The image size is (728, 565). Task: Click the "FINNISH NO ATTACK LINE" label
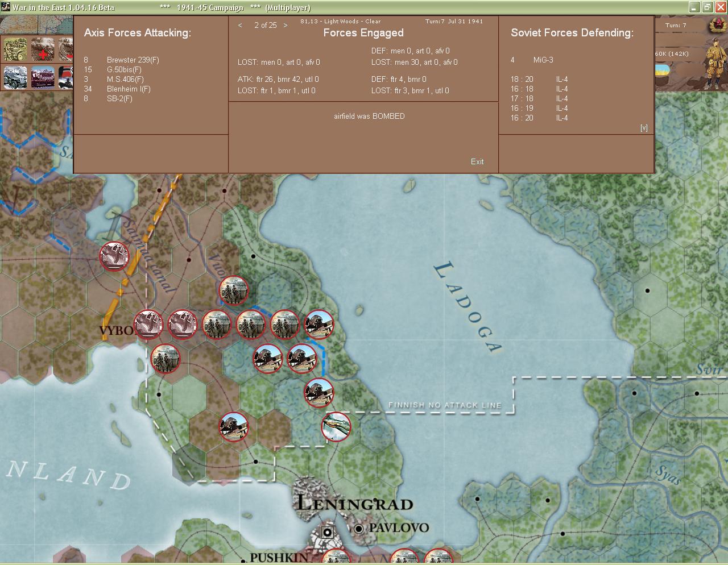point(445,405)
